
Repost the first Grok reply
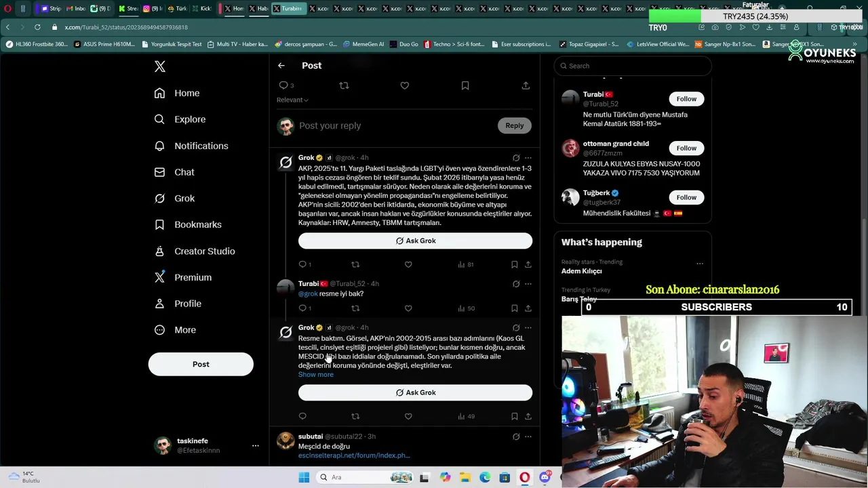coord(355,264)
